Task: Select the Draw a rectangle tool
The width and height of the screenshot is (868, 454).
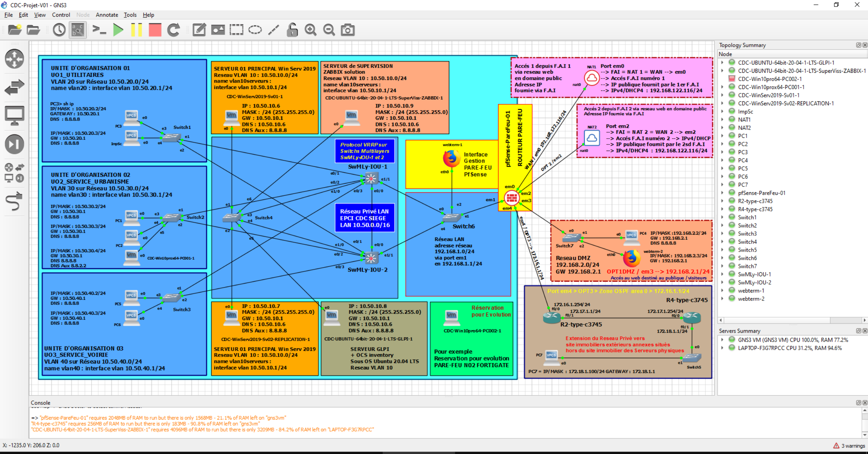Action: (236, 30)
